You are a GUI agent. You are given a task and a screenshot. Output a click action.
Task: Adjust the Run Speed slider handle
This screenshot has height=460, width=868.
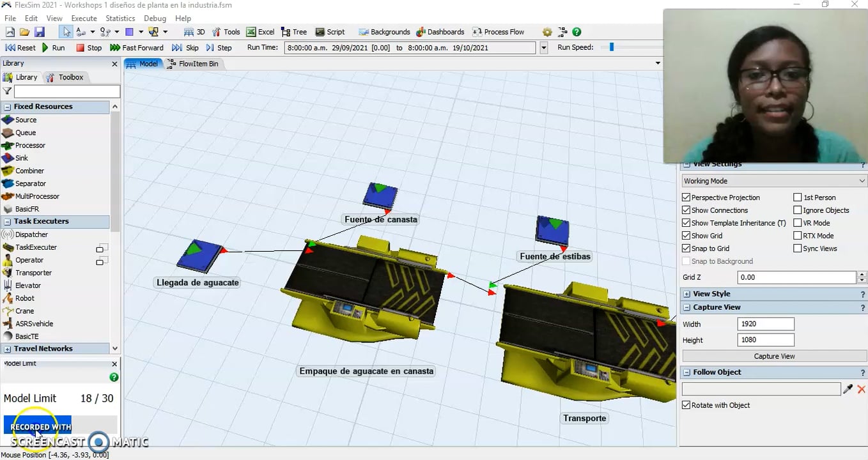click(612, 47)
